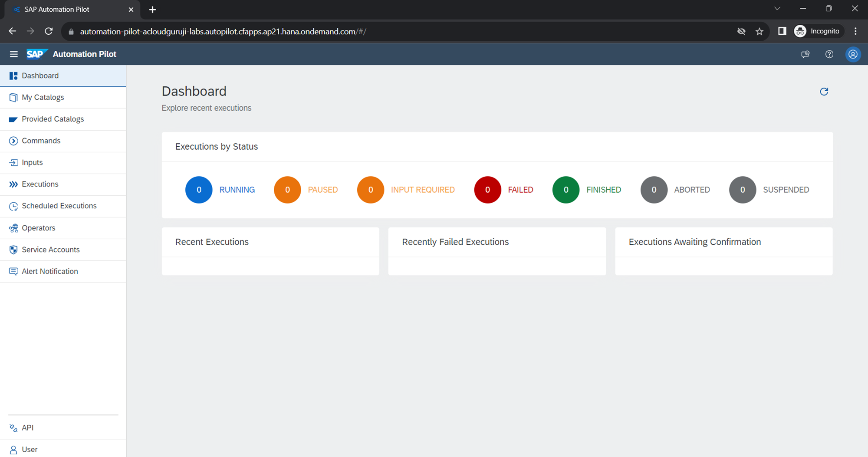This screenshot has height=457, width=868.
Task: Click the dashboard refresh icon
Action: click(x=824, y=92)
